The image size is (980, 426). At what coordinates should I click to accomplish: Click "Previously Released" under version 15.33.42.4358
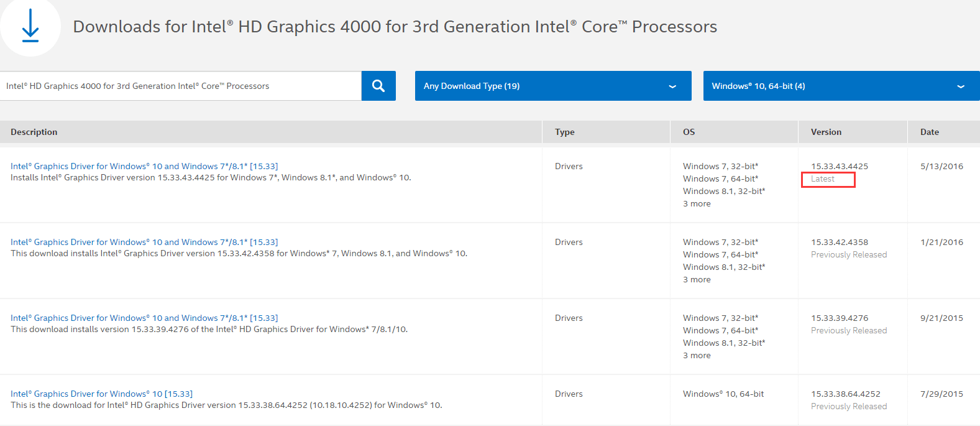848,254
